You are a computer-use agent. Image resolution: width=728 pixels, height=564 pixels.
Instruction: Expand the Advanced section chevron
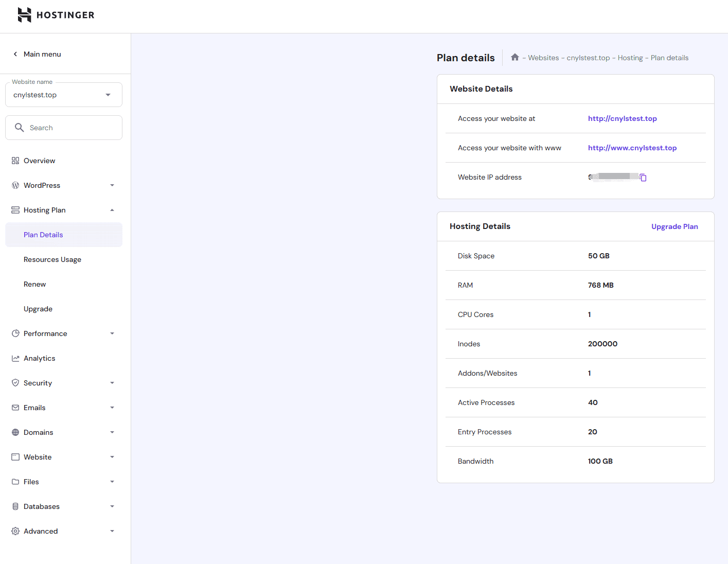pos(112,531)
